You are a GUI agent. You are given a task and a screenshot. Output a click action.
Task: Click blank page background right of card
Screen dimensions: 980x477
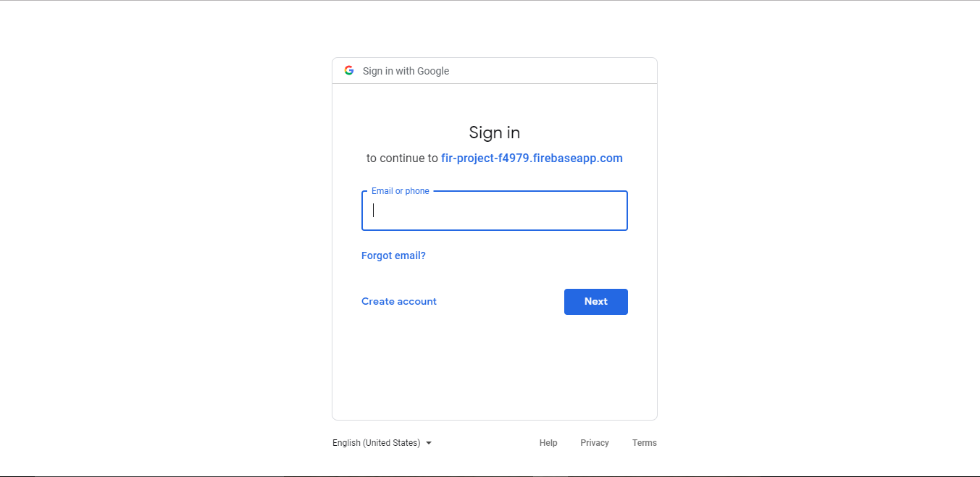[818, 239]
